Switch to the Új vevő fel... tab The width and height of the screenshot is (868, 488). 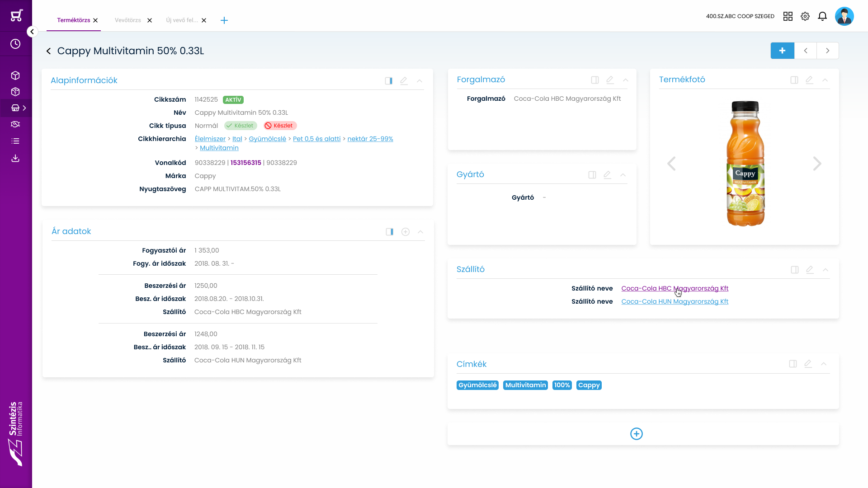tap(182, 20)
